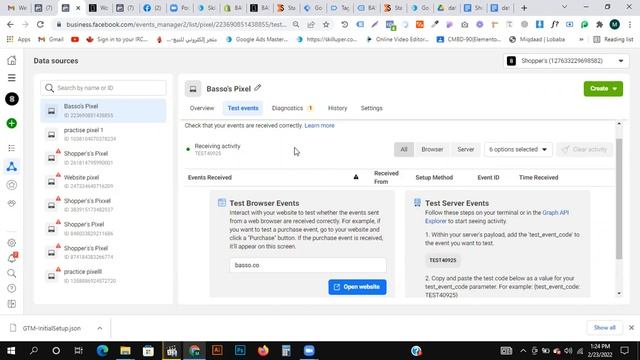Click the Search by name or ID field
Screen dimensions: 640x360
[x=103, y=88]
